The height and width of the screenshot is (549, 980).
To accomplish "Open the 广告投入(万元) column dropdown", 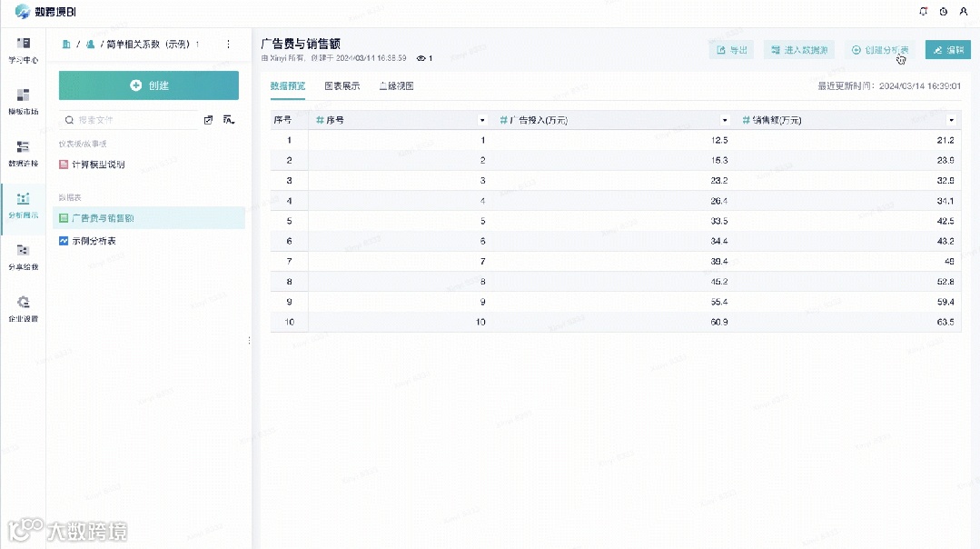I will coord(724,119).
